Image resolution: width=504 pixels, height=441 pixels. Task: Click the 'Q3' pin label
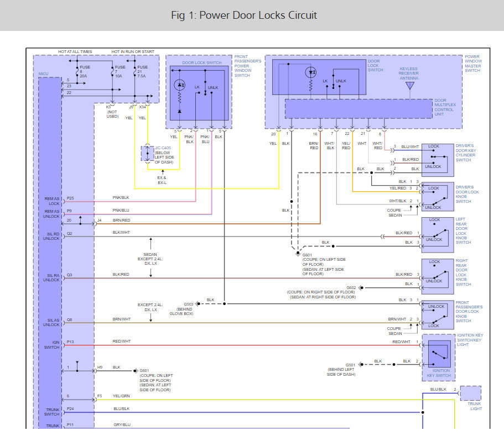click(69, 275)
